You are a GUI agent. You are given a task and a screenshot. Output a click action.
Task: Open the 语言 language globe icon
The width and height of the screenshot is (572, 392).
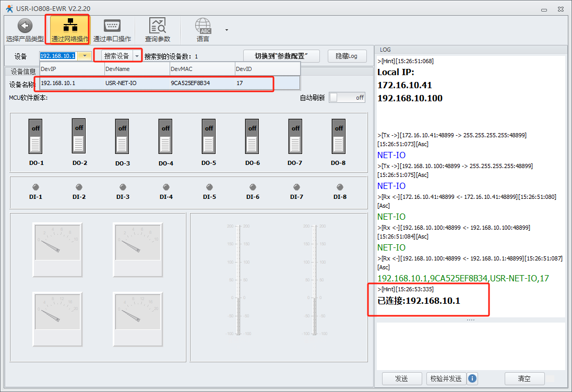pos(203,26)
